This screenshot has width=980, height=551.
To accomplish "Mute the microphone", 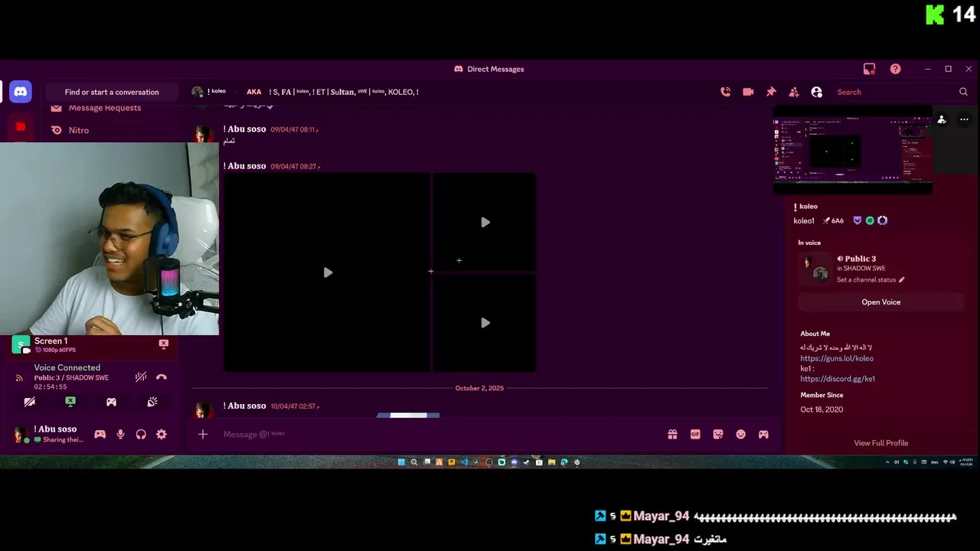I will (120, 434).
